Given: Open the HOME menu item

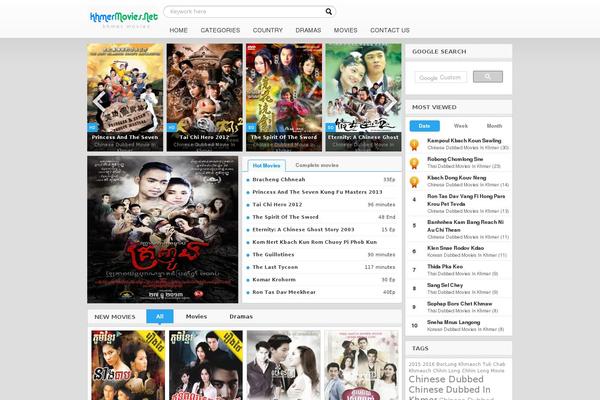Looking at the screenshot, I should (x=178, y=30).
